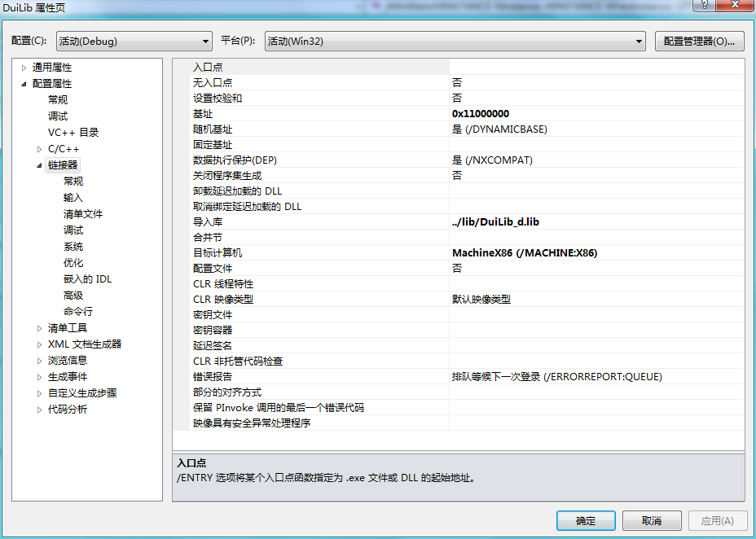The height and width of the screenshot is (539, 756).
Task: Click the title bar help button
Action: (705, 5)
